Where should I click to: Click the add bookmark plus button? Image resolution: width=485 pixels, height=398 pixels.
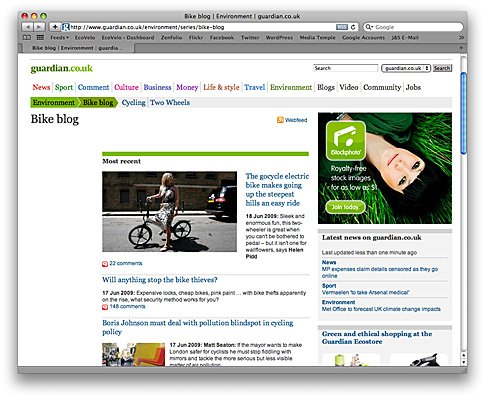click(55, 27)
